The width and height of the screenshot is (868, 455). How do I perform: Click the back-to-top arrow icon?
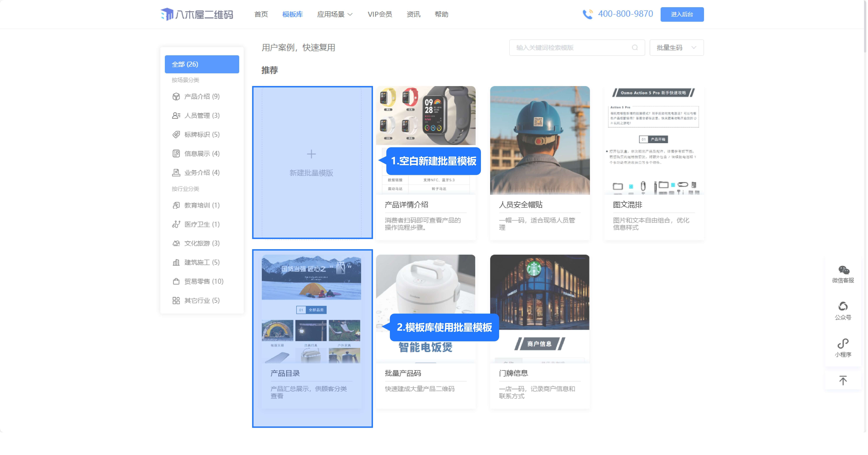tap(843, 380)
